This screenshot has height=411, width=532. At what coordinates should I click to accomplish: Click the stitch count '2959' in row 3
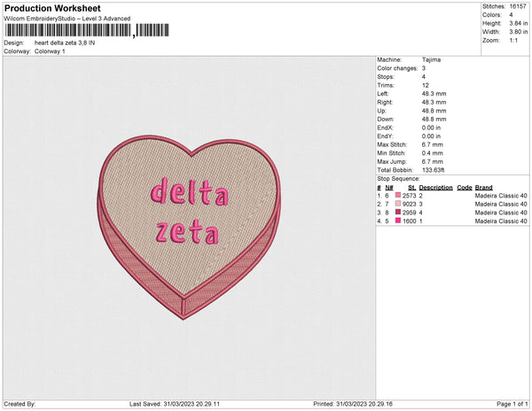[409, 213]
